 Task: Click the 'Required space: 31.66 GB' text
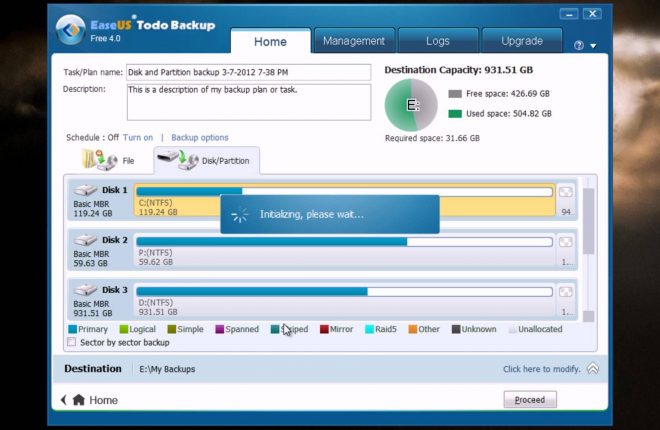click(432, 138)
